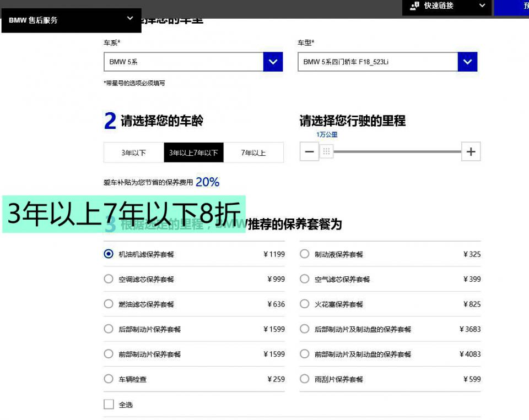529x420 pixels.
Task: Click the ¥825 price text
Action: point(472,304)
